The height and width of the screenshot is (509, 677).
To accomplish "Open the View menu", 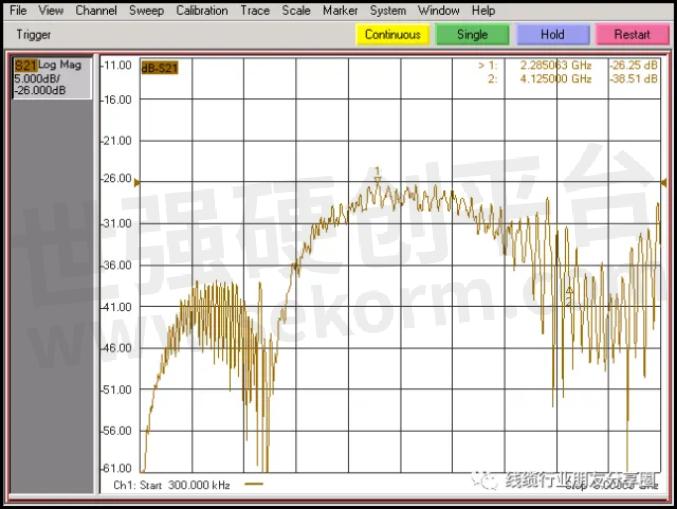I will click(51, 11).
